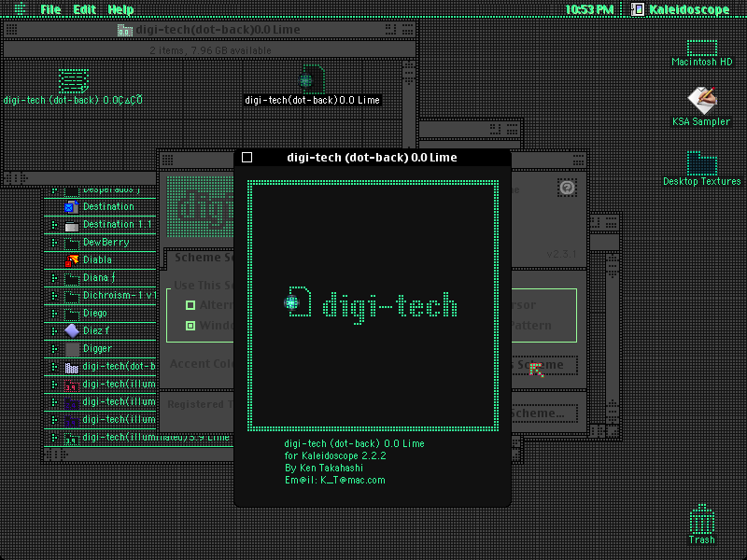This screenshot has width=747, height=560.
Task: Click the selected 'digi-tech(dot-back)0.0 Lime' file label
Action: pos(312,101)
